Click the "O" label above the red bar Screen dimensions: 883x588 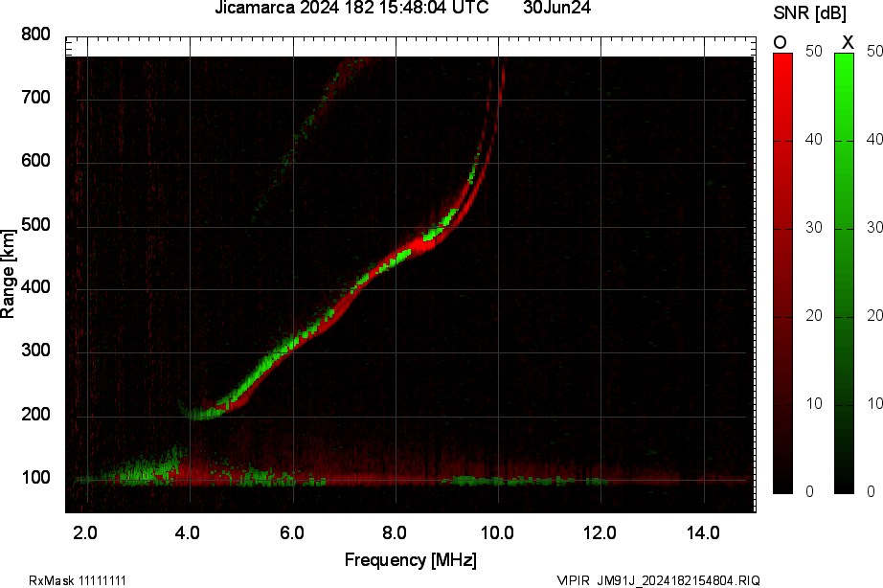pyautogui.click(x=781, y=42)
